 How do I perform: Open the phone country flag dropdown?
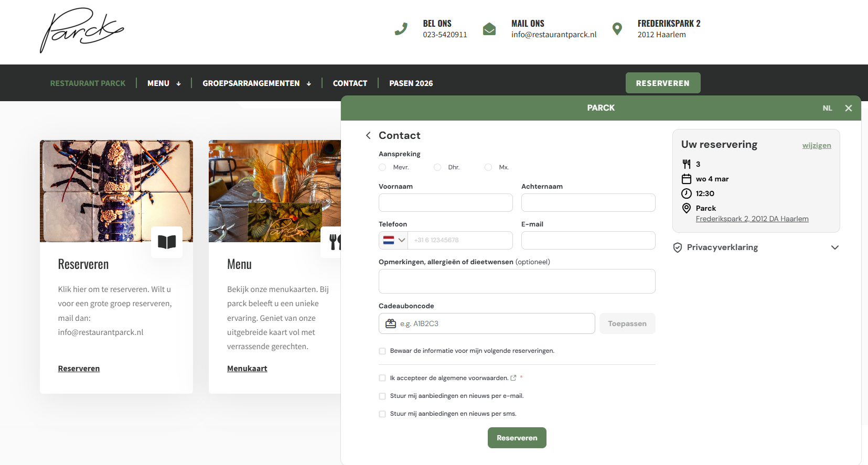(x=394, y=240)
